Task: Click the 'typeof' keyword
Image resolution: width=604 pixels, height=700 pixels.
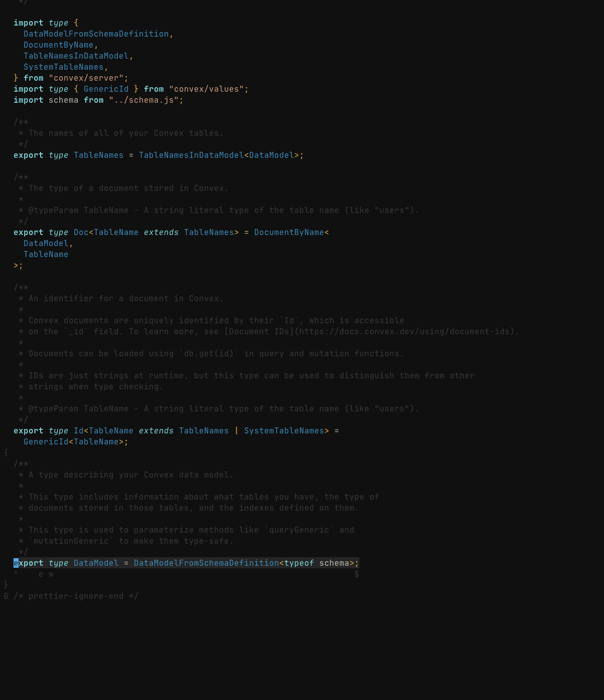Action: (299, 563)
